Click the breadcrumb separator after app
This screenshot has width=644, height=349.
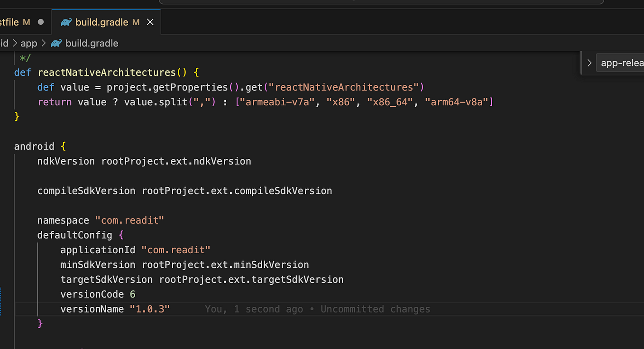tap(44, 43)
